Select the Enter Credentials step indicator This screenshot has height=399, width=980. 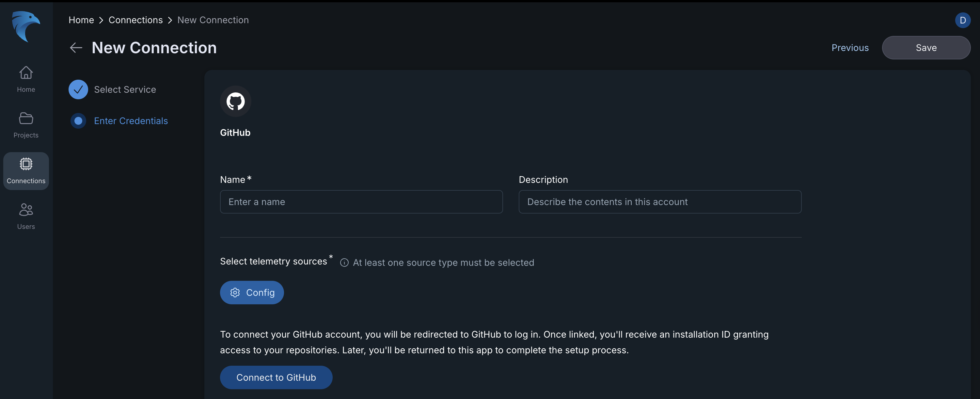(x=78, y=120)
